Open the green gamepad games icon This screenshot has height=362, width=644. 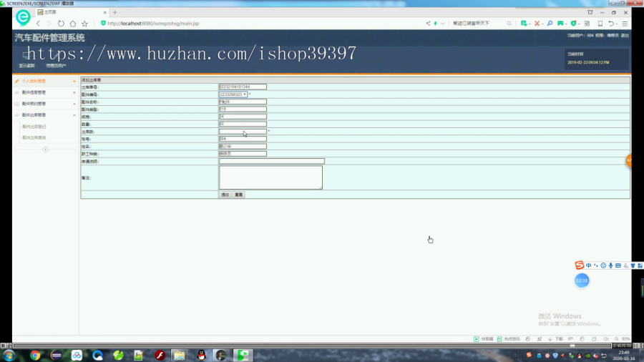point(560,24)
